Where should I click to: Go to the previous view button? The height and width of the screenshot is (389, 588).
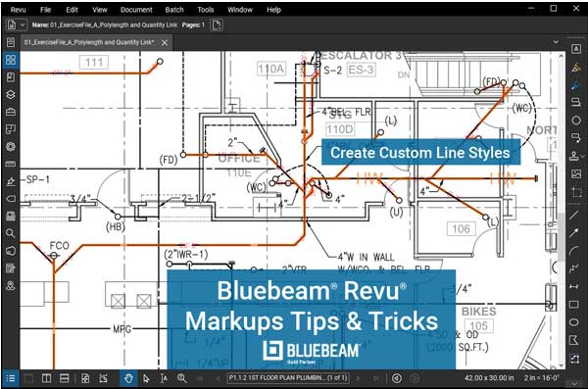[397, 378]
